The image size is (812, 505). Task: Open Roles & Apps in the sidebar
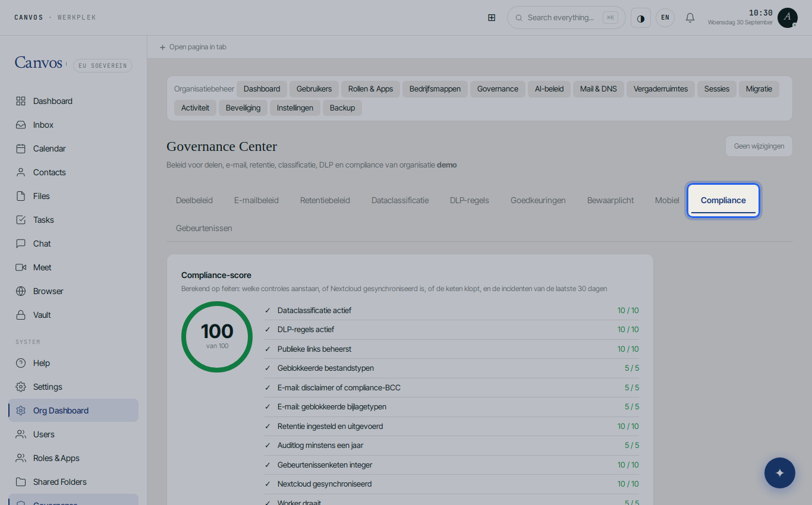[x=73, y=458]
